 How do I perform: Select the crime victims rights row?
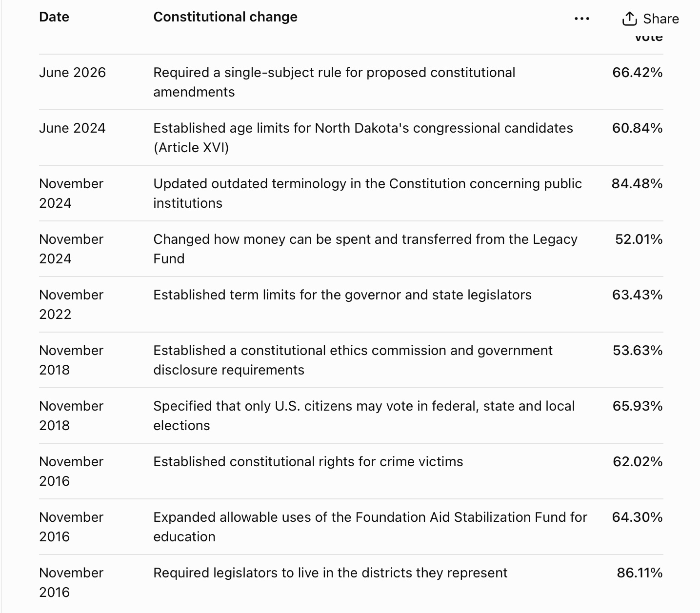pyautogui.click(x=351, y=471)
